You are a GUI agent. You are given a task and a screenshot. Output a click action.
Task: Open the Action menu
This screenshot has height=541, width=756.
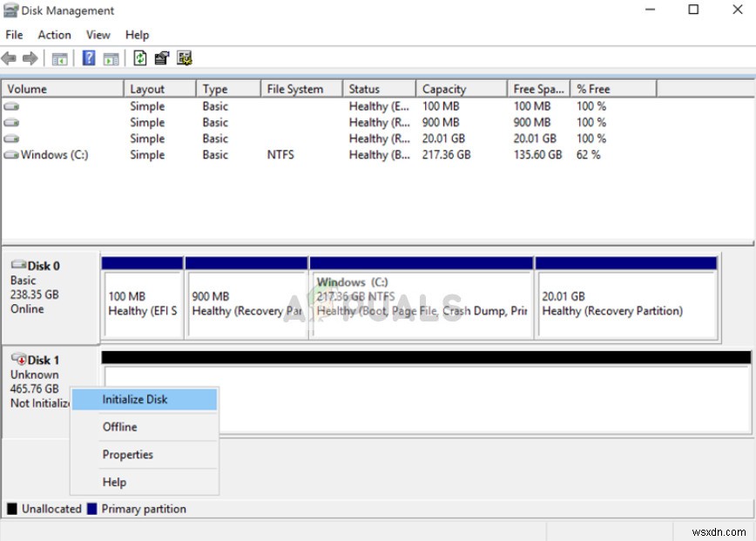55,35
